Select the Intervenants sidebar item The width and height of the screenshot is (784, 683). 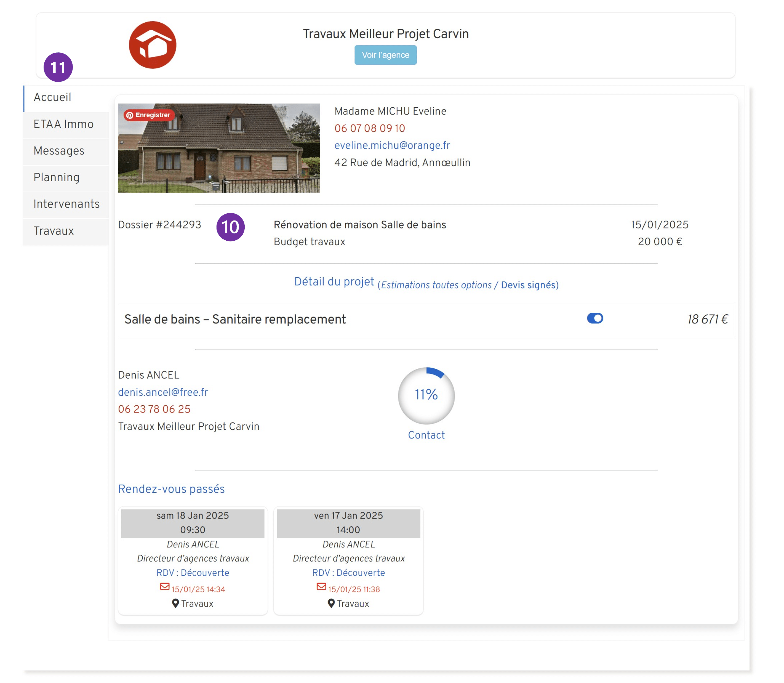66,204
